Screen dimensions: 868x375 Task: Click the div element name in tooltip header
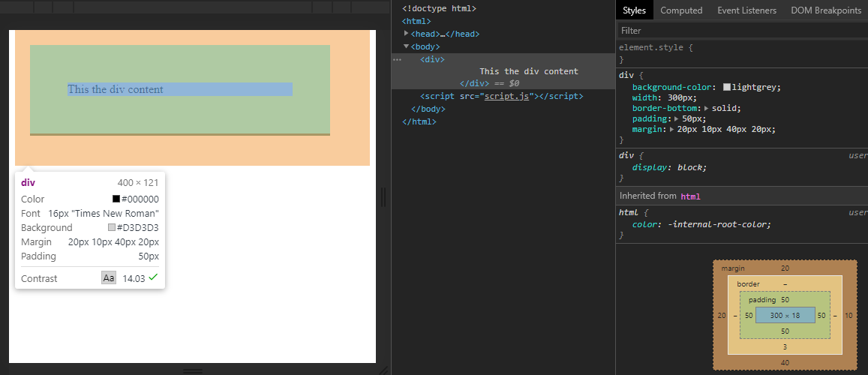pos(28,182)
